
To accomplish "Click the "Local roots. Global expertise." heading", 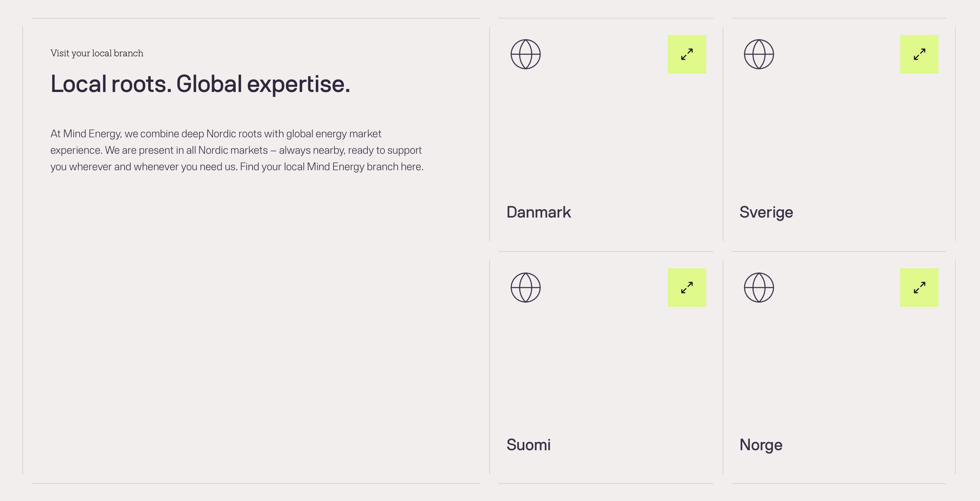I will click(200, 84).
